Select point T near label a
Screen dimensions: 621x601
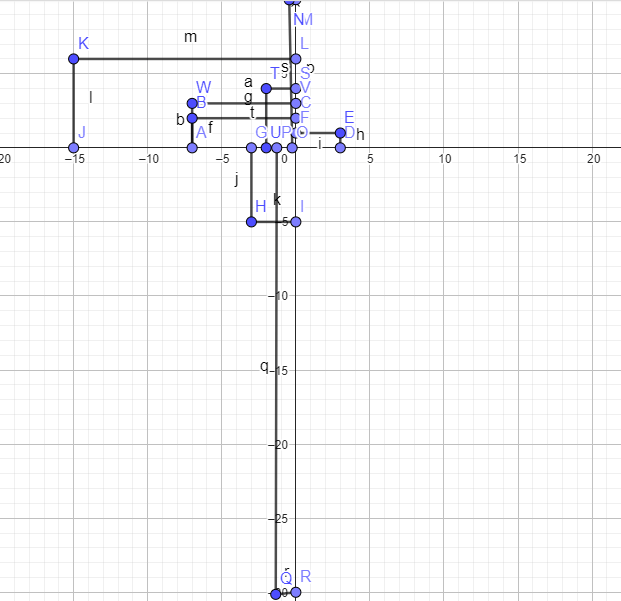point(266,89)
